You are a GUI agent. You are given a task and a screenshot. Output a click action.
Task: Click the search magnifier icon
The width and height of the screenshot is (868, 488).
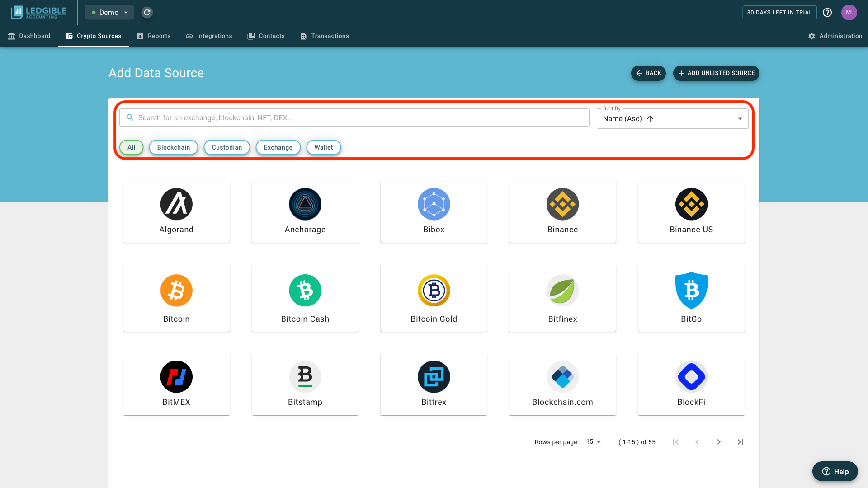(x=130, y=117)
